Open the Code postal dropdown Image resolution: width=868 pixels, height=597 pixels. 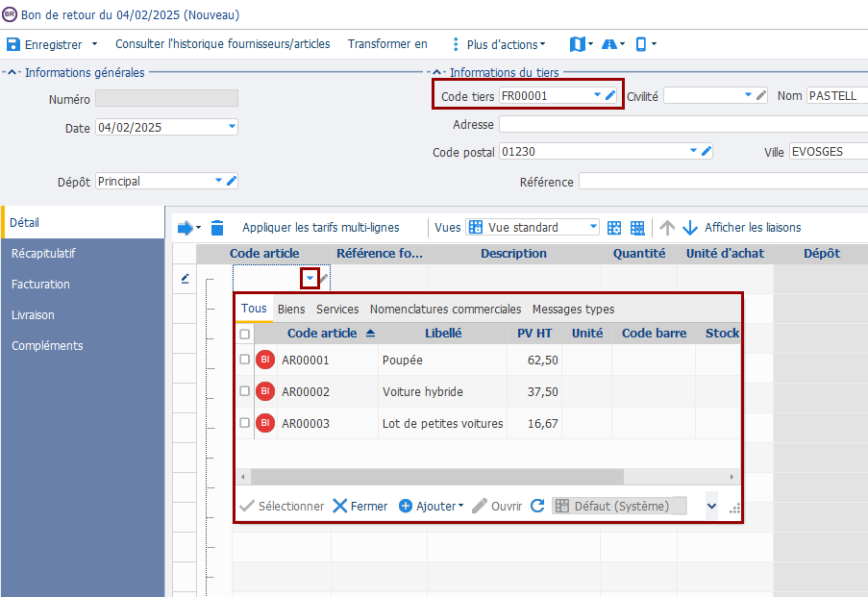point(694,151)
